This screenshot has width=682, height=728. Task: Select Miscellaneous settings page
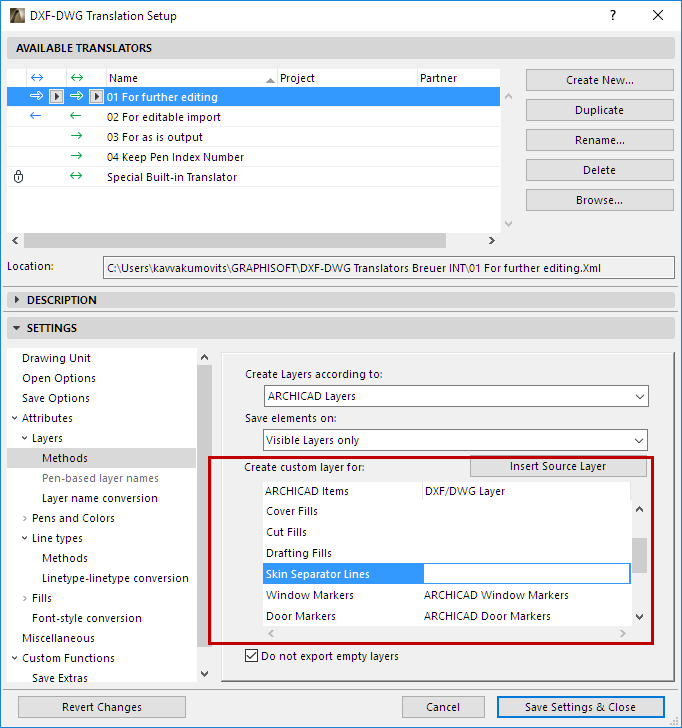point(58,638)
